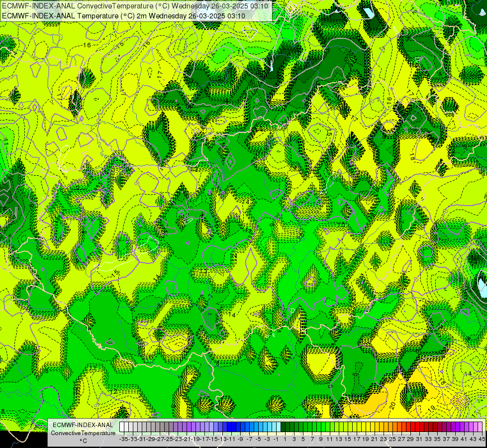Click the contour label 13 on the map
Viewport: 487px width, 448px height.
[204, 271]
